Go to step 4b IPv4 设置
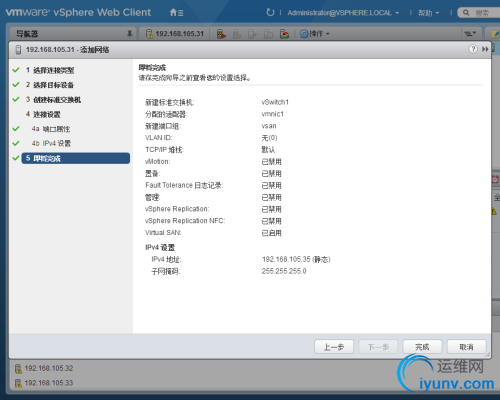500x400 pixels. coord(51,143)
